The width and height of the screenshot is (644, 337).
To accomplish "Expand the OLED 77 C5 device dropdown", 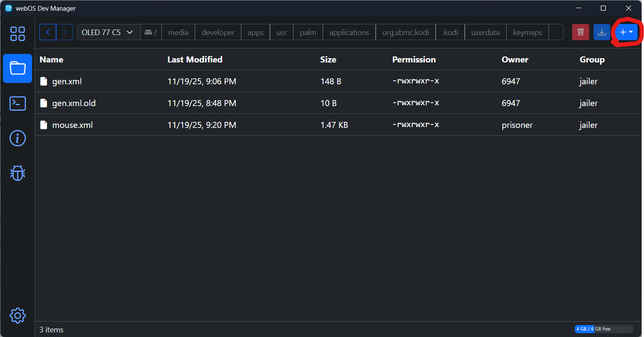I will pyautogui.click(x=108, y=33).
